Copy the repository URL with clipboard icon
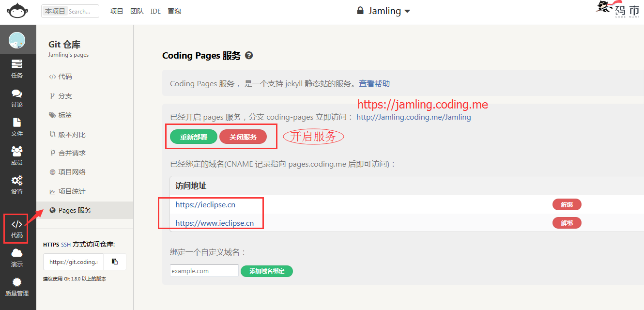 115,262
